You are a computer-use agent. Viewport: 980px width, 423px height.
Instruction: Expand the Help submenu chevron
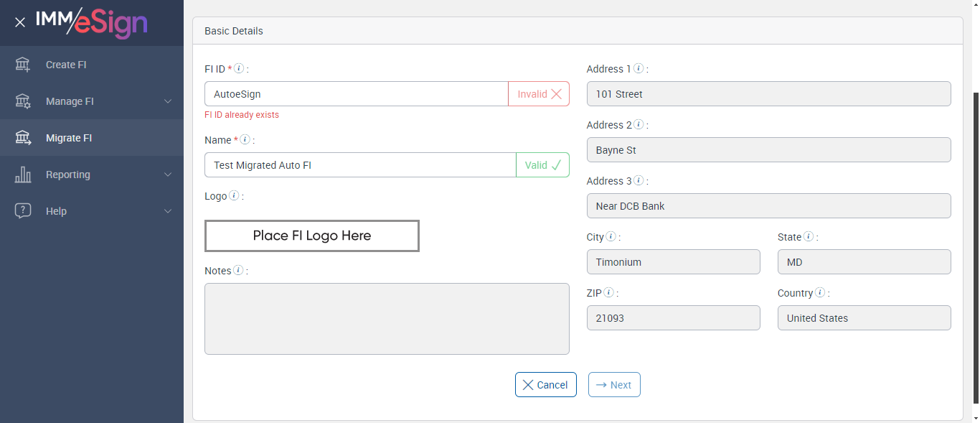click(x=168, y=211)
